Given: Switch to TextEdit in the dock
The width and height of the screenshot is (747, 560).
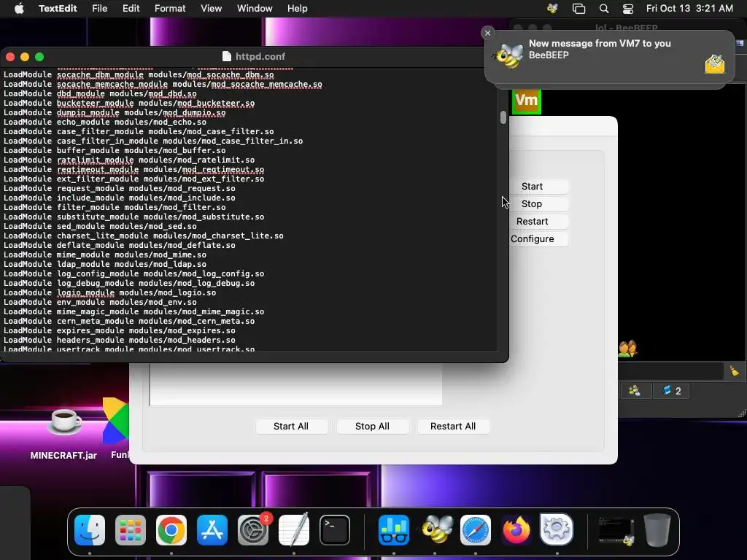Looking at the screenshot, I should [x=294, y=530].
